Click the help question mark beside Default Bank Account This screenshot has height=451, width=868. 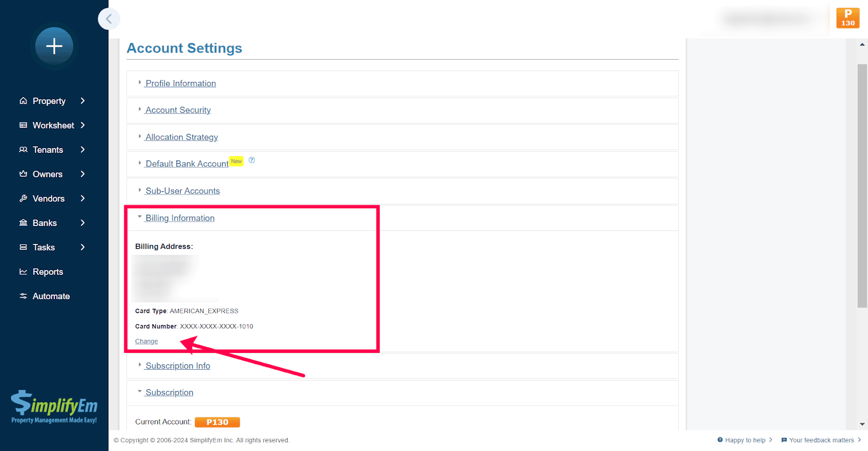pyautogui.click(x=252, y=160)
